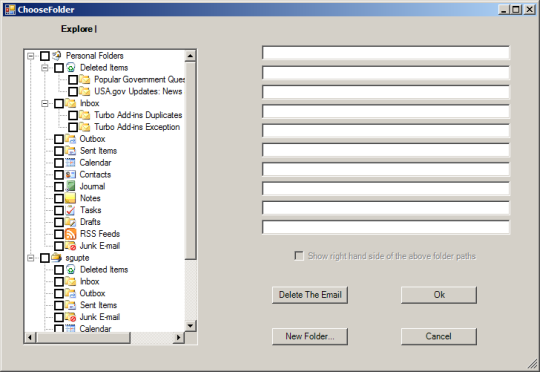
Task: Check the Turbo Add-ins Duplicates checkbox
Action: [x=73, y=115]
